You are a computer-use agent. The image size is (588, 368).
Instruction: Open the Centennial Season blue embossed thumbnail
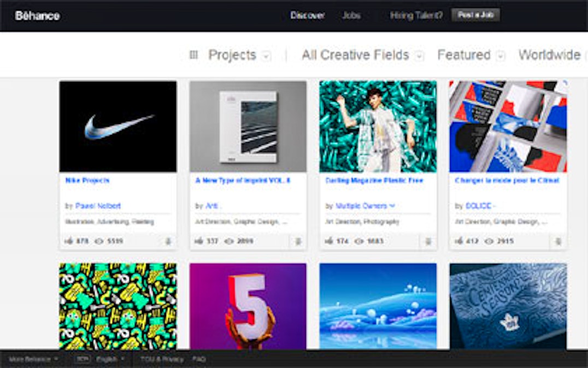point(508,306)
